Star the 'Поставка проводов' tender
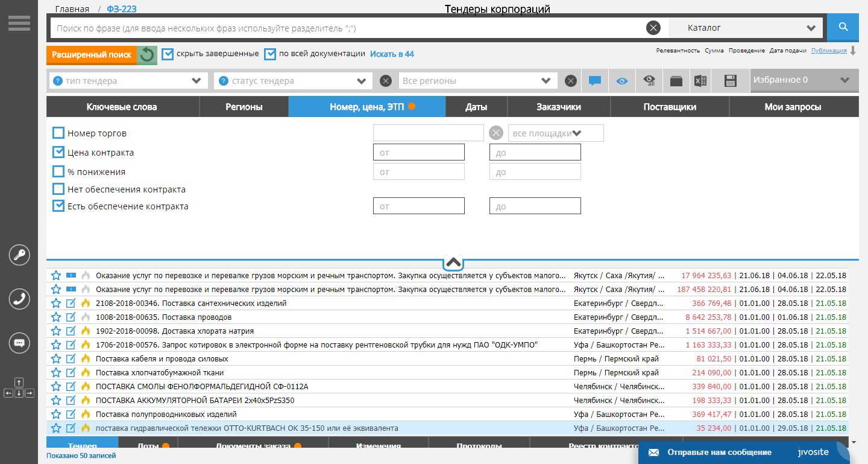Image resolution: width=868 pixels, height=464 pixels. (56, 317)
